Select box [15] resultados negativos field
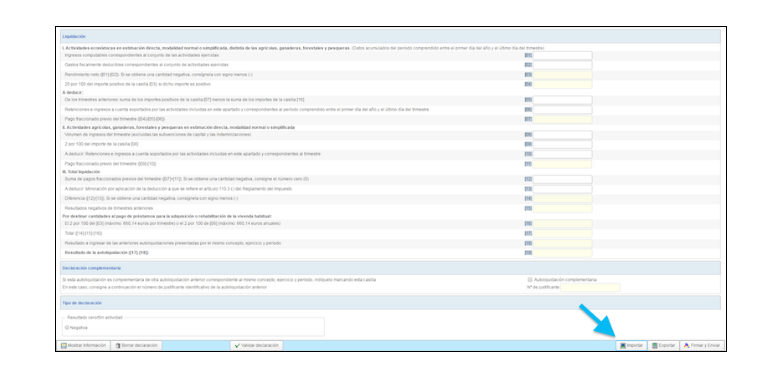The width and height of the screenshot is (761, 376). (x=562, y=209)
